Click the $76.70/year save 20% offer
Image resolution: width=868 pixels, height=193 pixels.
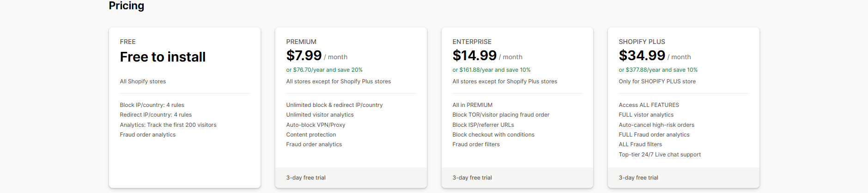pyautogui.click(x=324, y=70)
